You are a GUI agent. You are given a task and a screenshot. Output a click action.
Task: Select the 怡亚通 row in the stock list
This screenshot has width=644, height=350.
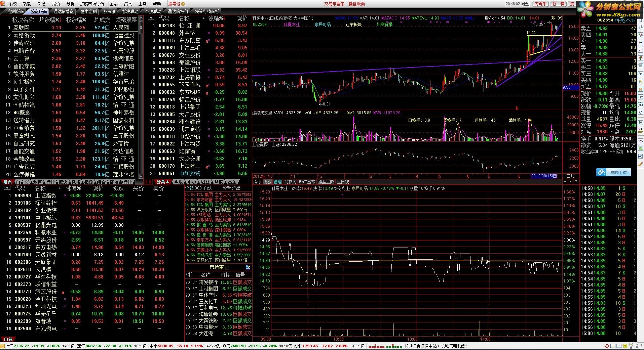click(x=200, y=26)
